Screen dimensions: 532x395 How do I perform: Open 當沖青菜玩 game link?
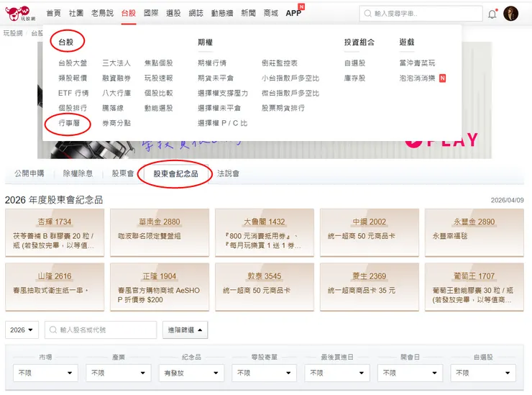pos(417,63)
